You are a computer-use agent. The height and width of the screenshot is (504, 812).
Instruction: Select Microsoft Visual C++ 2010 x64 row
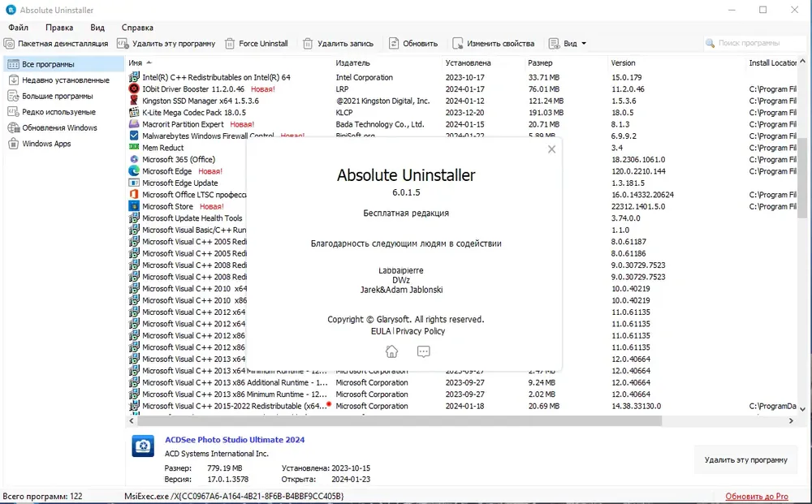pos(194,289)
